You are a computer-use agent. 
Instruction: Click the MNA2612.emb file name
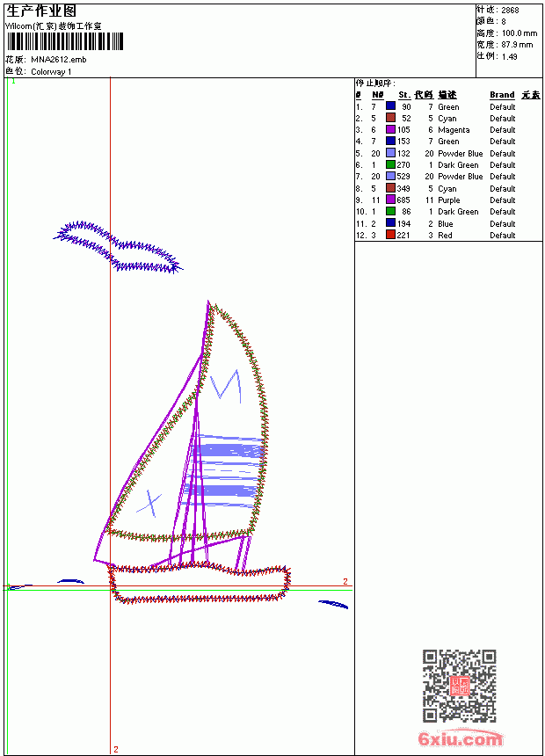tap(59, 60)
